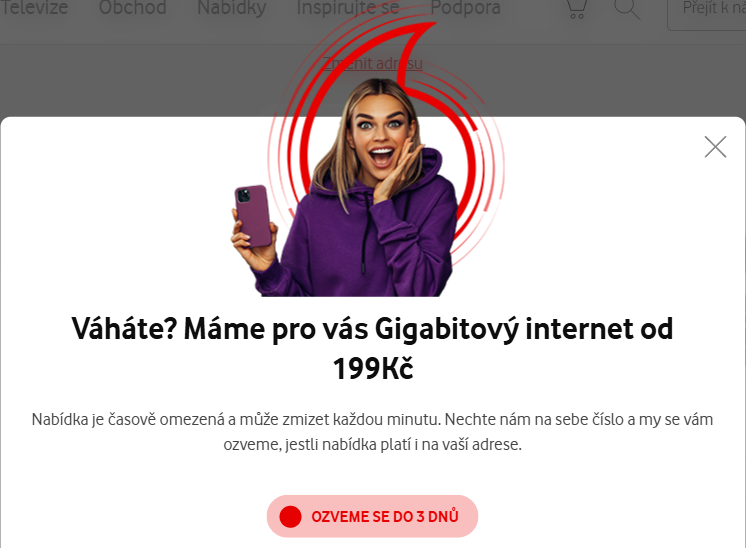This screenshot has width=746, height=548.
Task: Open the shopping cart icon
Action: click(577, 9)
